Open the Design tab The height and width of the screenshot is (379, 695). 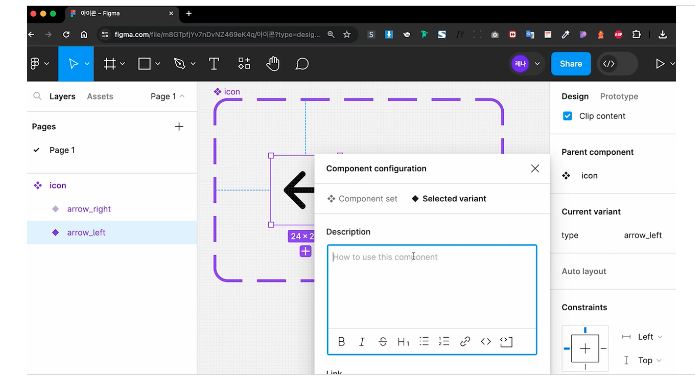(575, 96)
